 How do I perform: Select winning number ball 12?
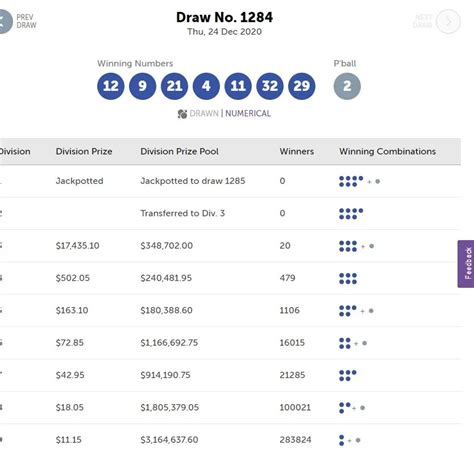[x=111, y=86]
